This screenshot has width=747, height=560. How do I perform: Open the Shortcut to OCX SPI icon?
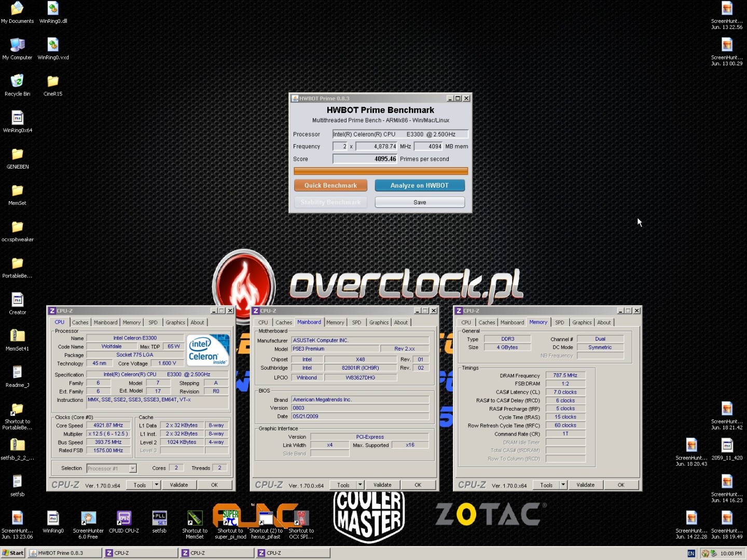301,525
